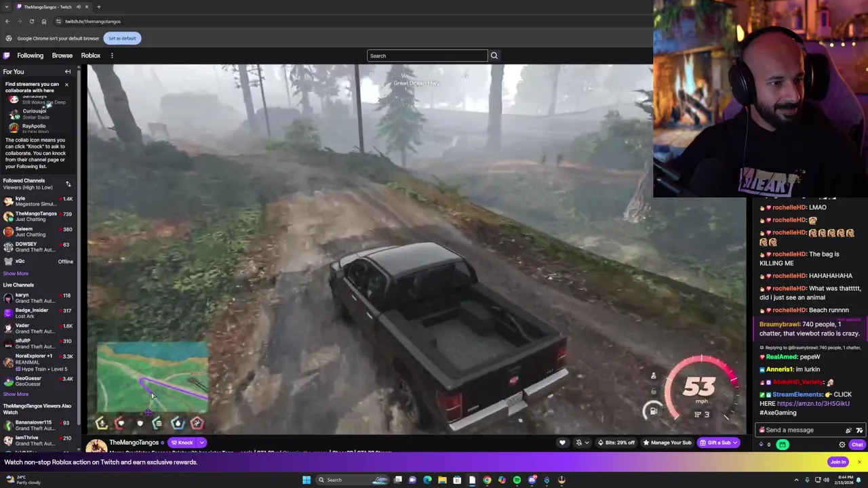
Task: Expand the Knock dropdown arrow
Action: tap(201, 443)
